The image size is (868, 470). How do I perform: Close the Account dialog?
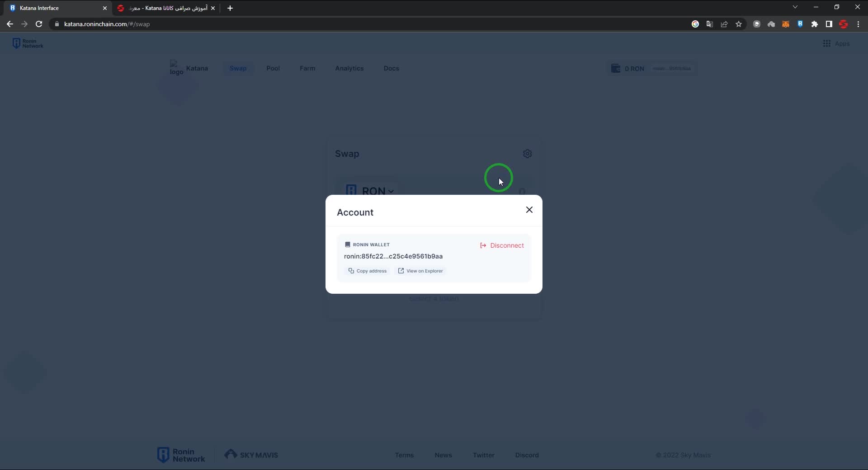click(x=529, y=210)
